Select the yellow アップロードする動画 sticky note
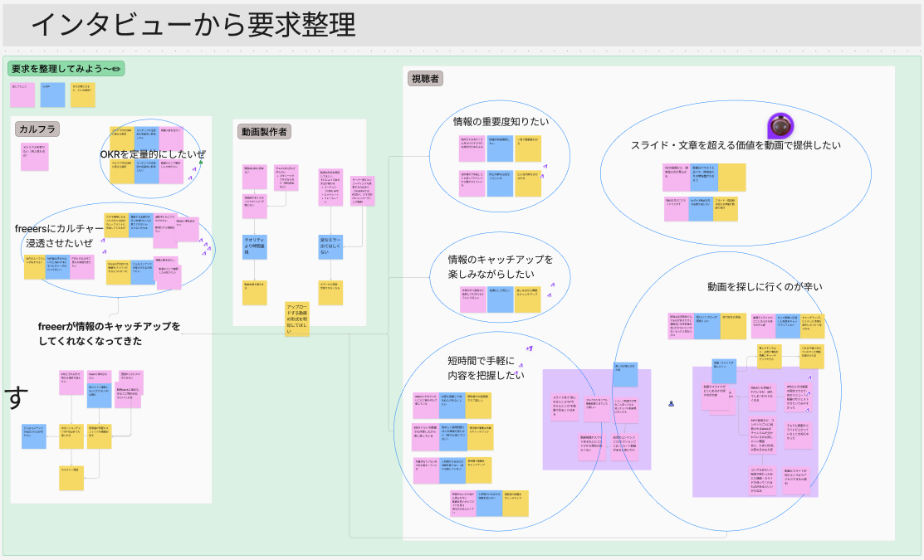Screen dimensions: 924x560 296,318
